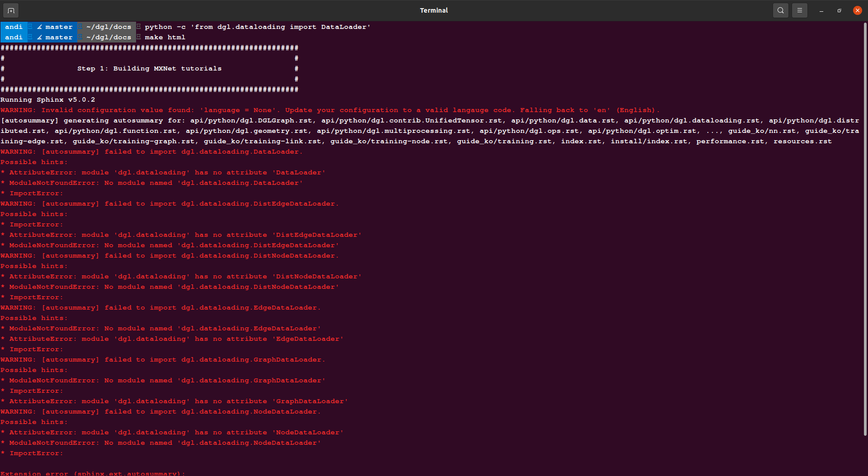Screen dimensions: 868x476
Task: Click the Step 1 Building MXNet tutorials banner
Action: (149, 68)
